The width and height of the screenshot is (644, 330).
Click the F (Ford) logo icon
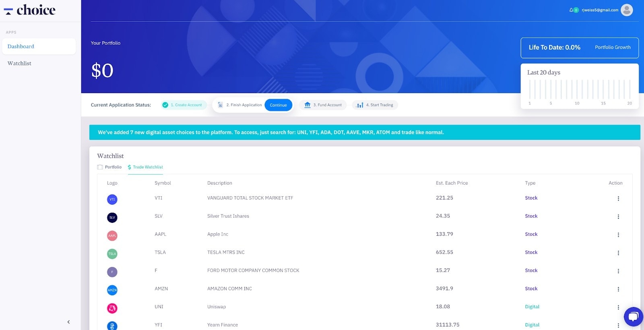112,272
